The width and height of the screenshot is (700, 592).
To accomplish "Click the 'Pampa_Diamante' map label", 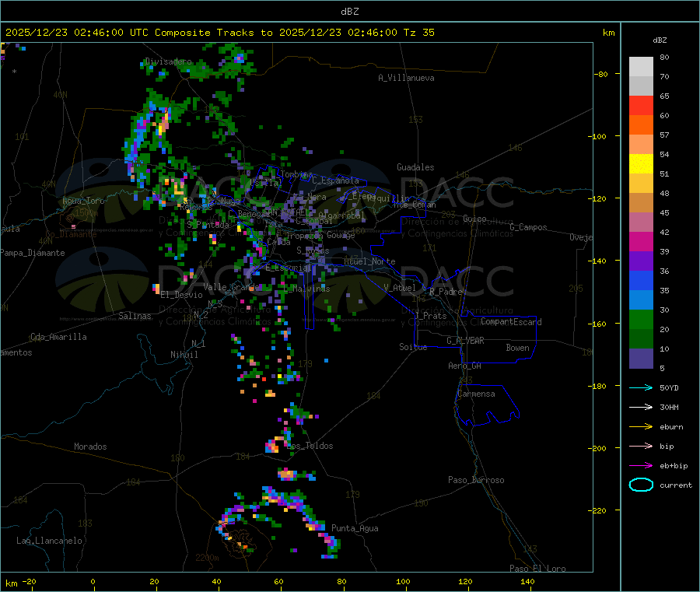I will pos(33,253).
